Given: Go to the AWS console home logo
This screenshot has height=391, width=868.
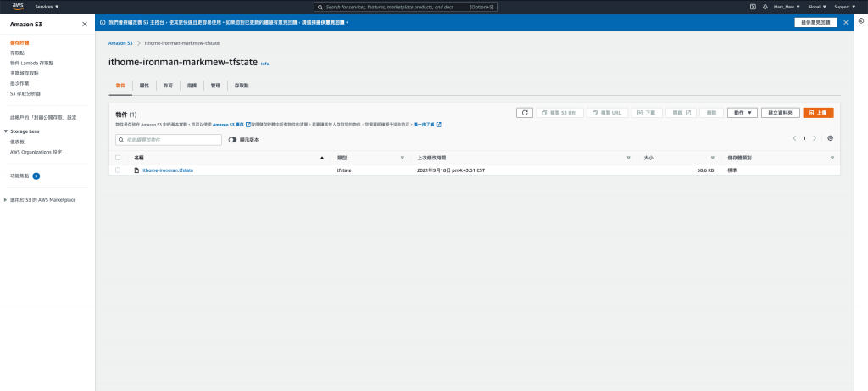Looking at the screenshot, I should point(18,7).
